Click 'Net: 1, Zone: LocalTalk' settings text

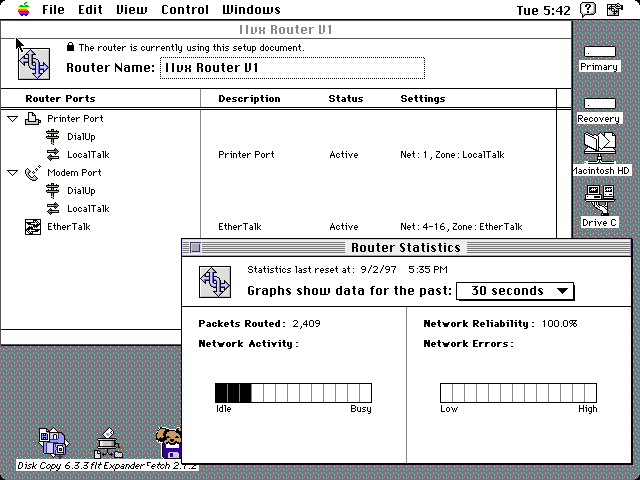click(x=452, y=155)
